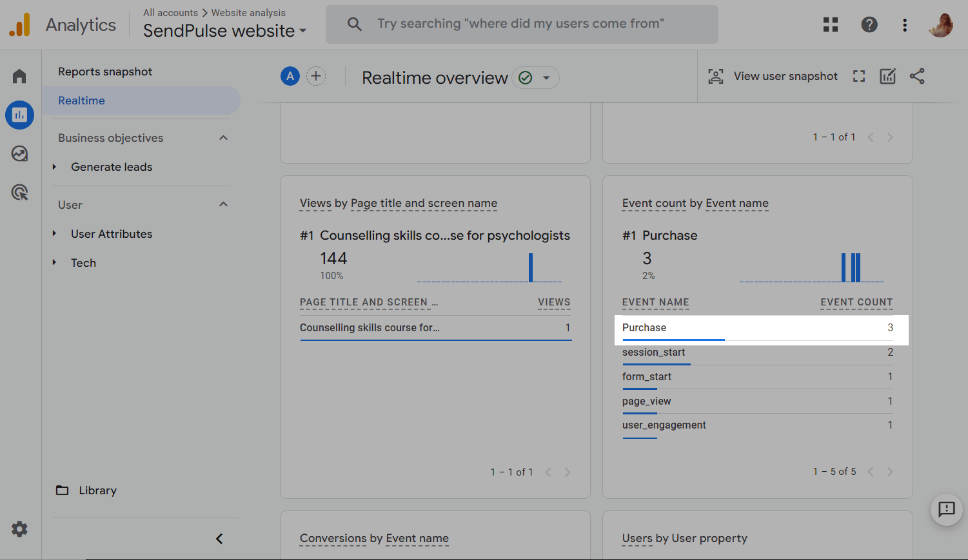Click the Share this report icon
The height and width of the screenshot is (560, 968).
click(917, 76)
